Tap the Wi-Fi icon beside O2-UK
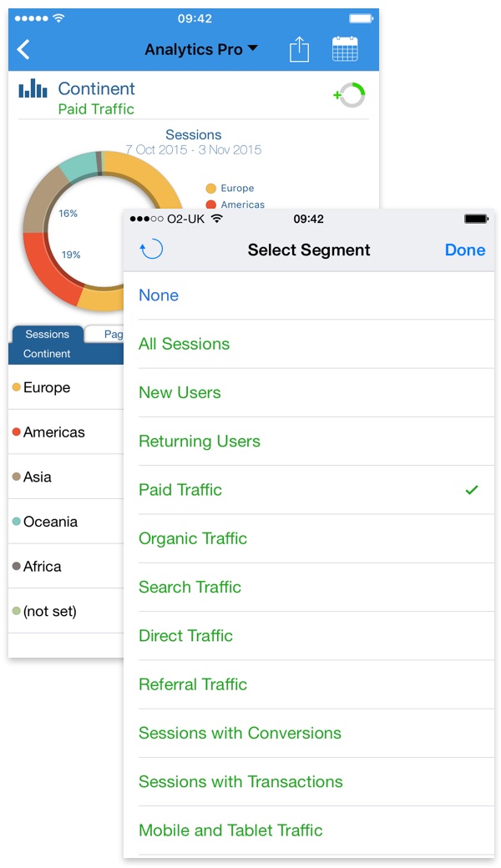 click(217, 219)
